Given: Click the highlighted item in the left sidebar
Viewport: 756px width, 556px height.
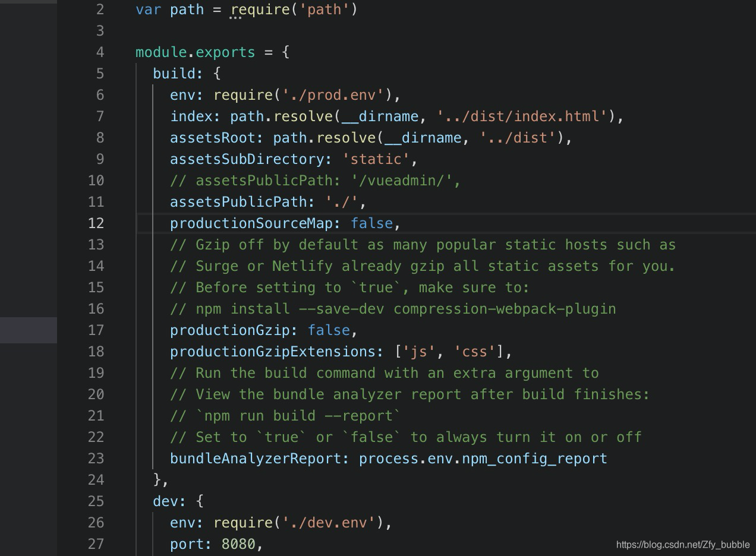Looking at the screenshot, I should 29,330.
